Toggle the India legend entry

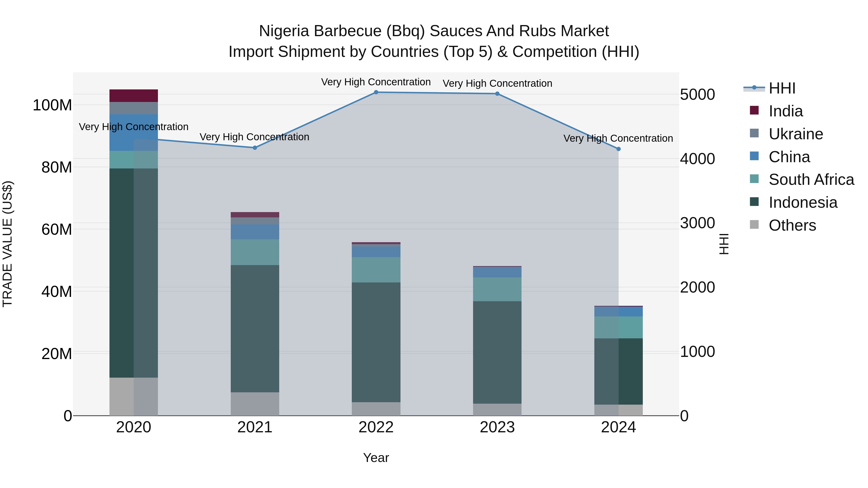click(776, 111)
